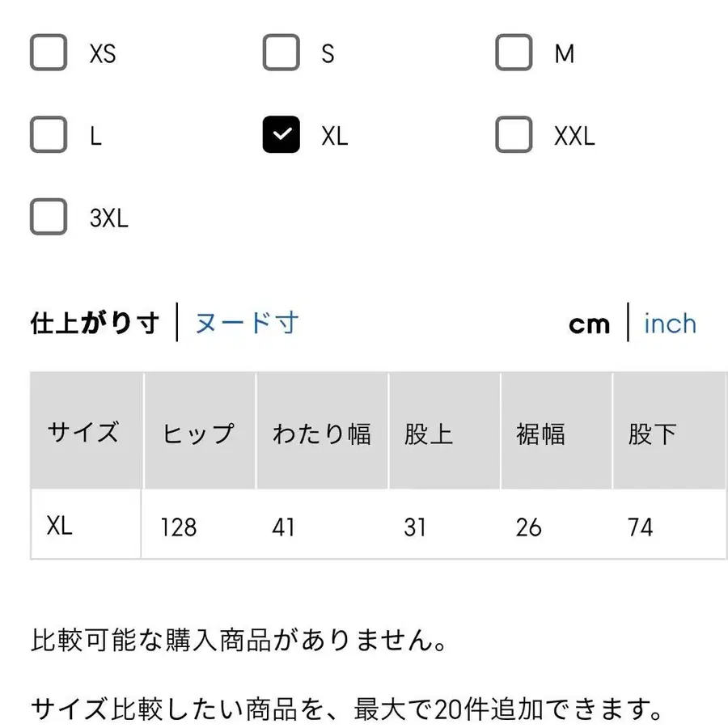Check the M size checkbox

pos(513,53)
